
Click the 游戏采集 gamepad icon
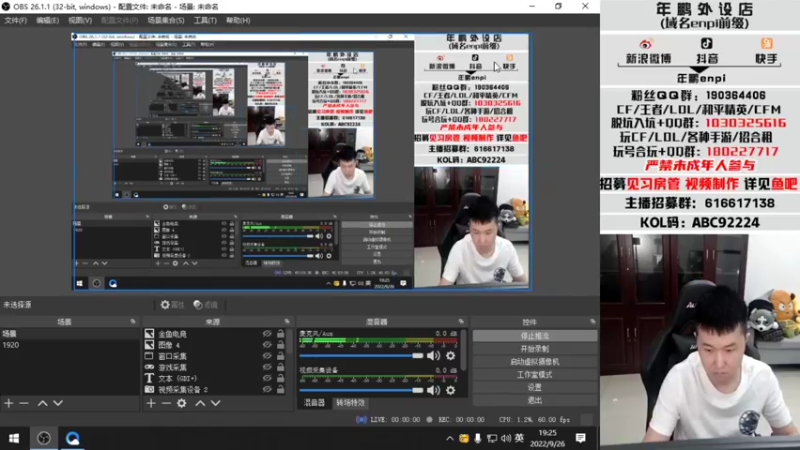pos(149,367)
